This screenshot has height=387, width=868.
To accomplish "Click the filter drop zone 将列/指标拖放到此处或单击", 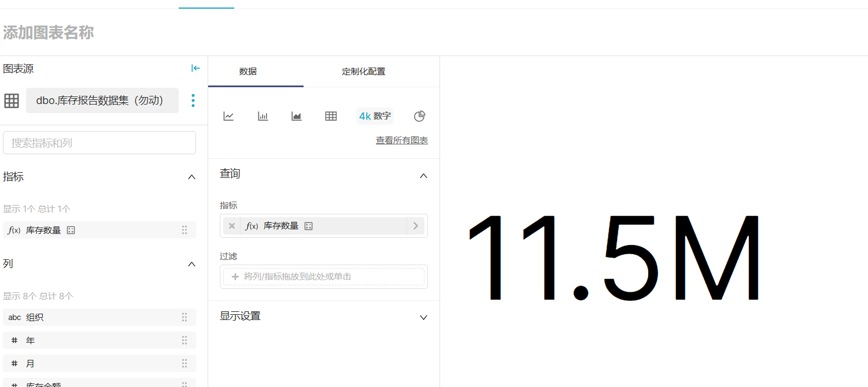I will point(324,277).
